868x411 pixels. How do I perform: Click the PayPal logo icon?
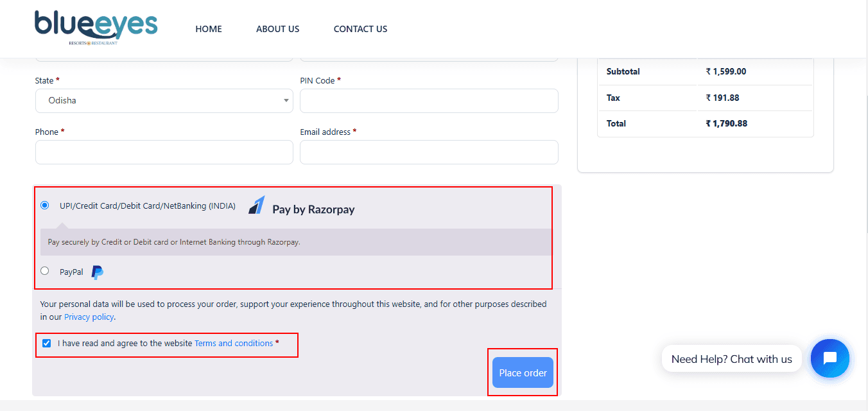click(x=98, y=272)
